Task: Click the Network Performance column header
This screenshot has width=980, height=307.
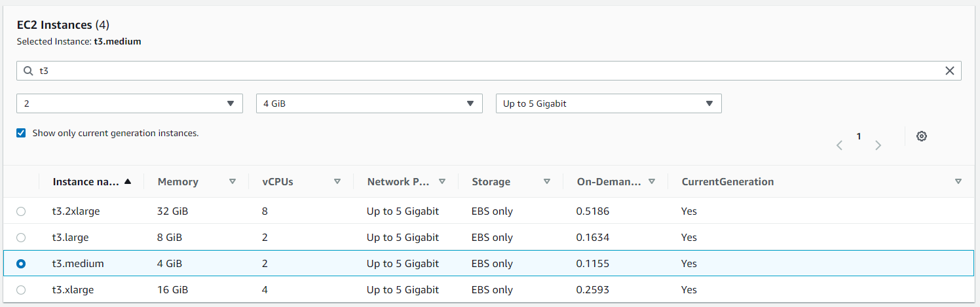Action: [398, 182]
